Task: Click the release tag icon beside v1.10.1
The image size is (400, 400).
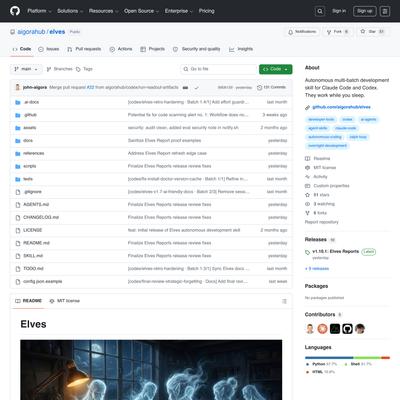Action: point(307,252)
